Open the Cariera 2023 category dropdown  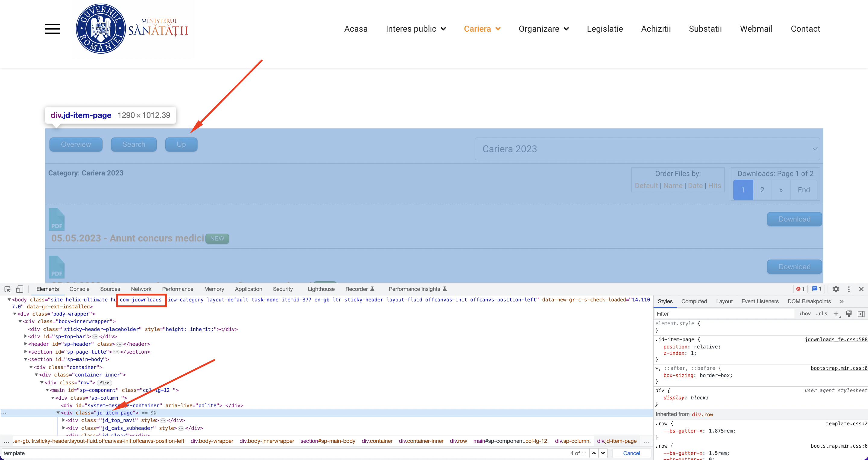[647, 149]
